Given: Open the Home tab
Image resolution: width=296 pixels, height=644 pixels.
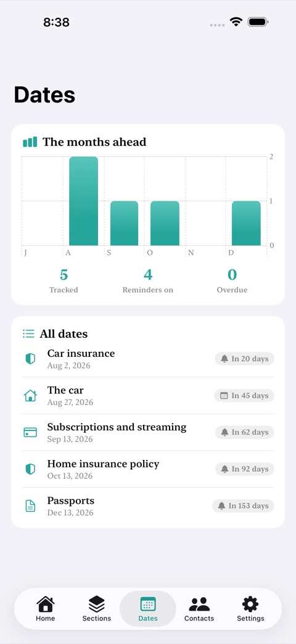Looking at the screenshot, I should click(x=45, y=609).
